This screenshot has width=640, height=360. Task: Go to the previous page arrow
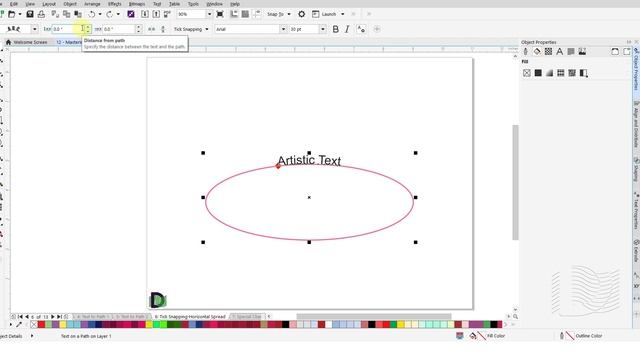27,317
